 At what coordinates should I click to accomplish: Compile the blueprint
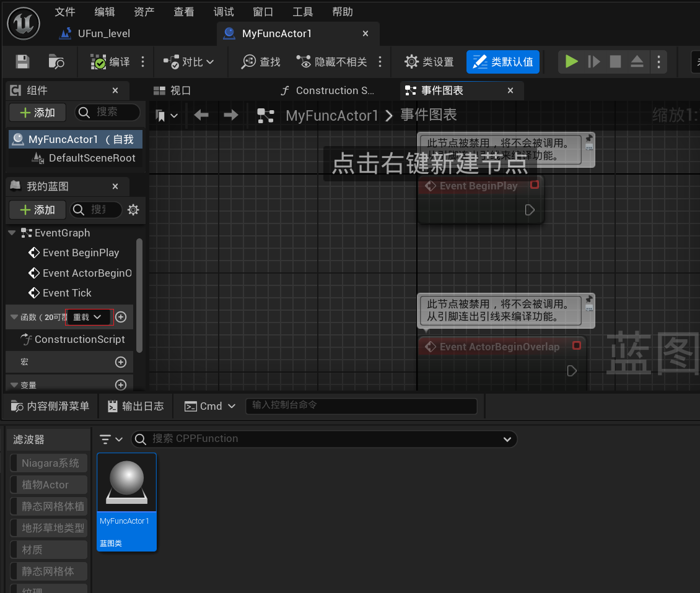tap(110, 61)
